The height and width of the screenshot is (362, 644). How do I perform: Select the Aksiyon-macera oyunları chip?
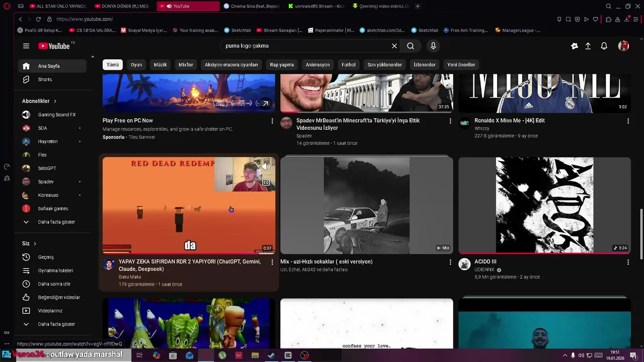(x=231, y=64)
